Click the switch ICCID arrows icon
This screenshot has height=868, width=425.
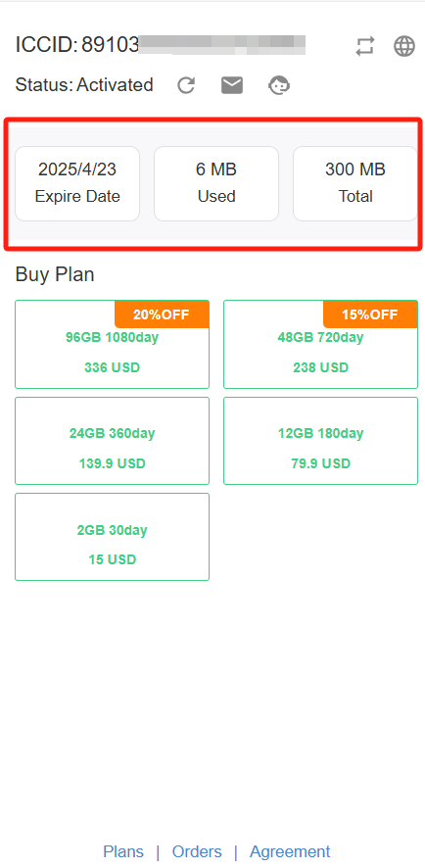(365, 46)
